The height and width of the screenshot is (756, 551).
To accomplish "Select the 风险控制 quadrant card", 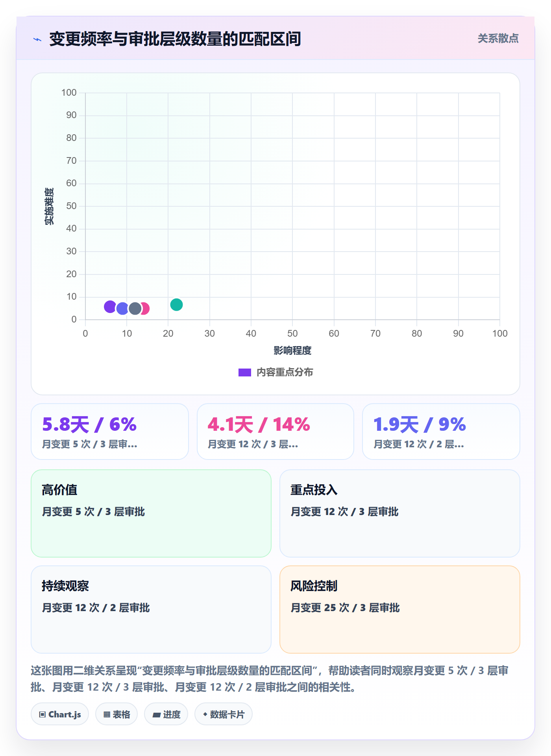I will 400,610.
